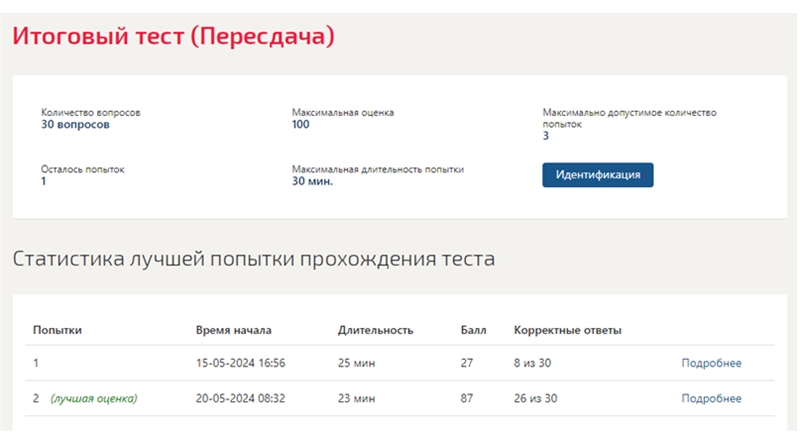
Task: Select the start time 20-05-2024 08:32
Action: click(x=240, y=398)
